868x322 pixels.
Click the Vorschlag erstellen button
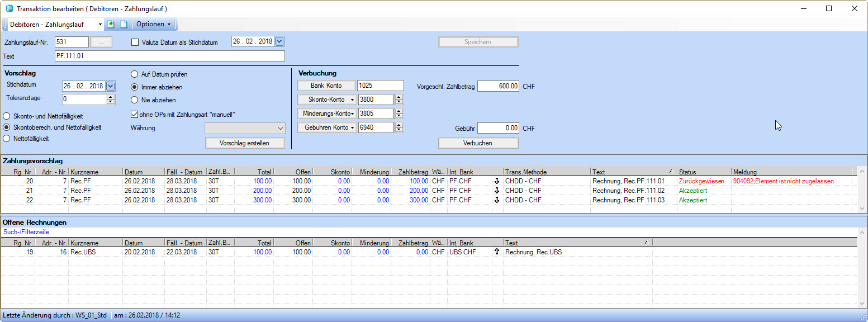pos(244,143)
